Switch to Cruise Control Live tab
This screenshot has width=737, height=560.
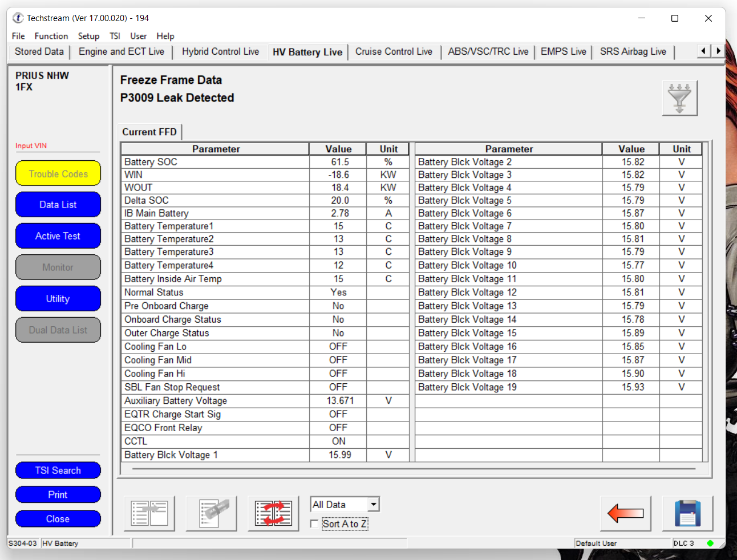[x=394, y=51]
